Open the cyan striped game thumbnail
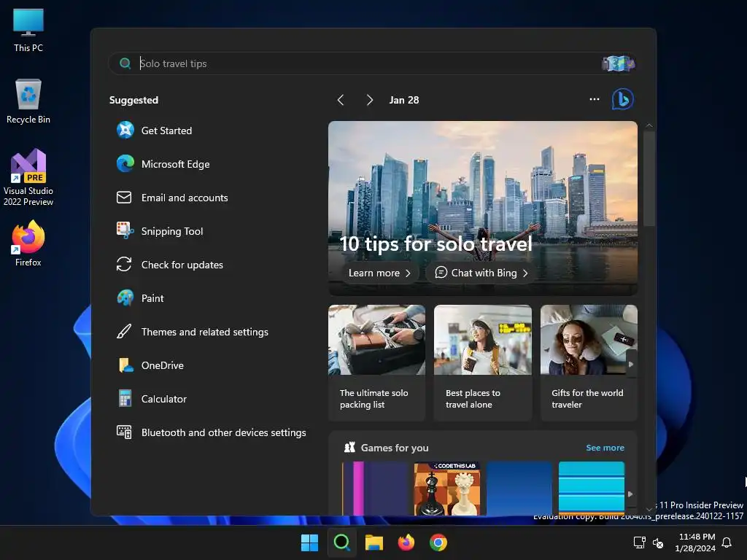This screenshot has width=747, height=560. (x=591, y=489)
